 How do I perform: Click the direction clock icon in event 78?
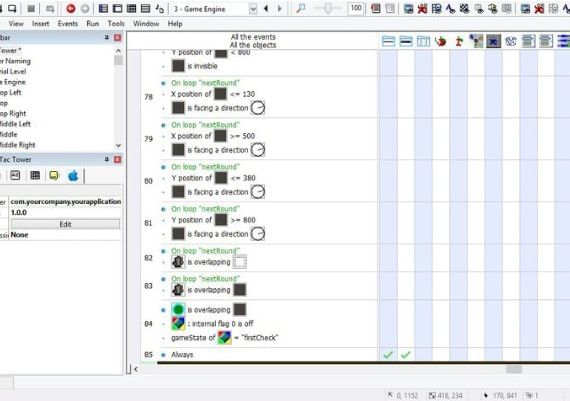tap(258, 108)
